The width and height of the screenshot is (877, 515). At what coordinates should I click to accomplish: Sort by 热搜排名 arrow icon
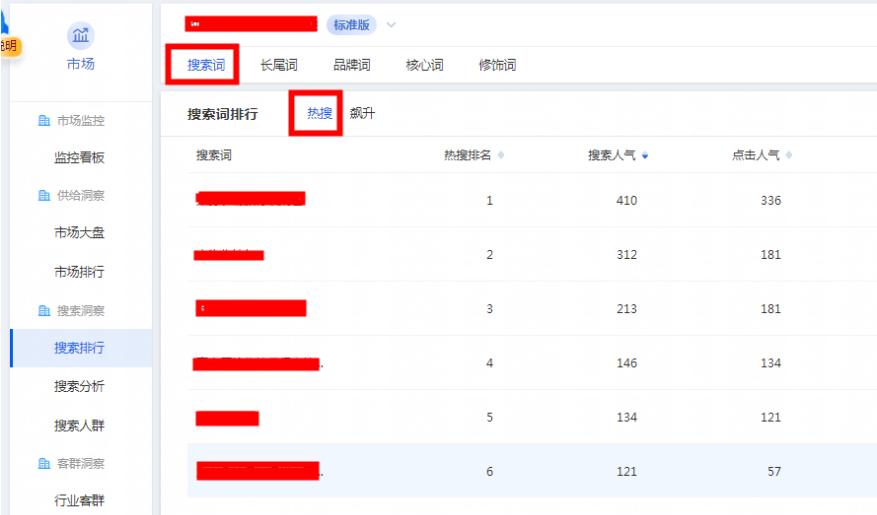pos(501,155)
